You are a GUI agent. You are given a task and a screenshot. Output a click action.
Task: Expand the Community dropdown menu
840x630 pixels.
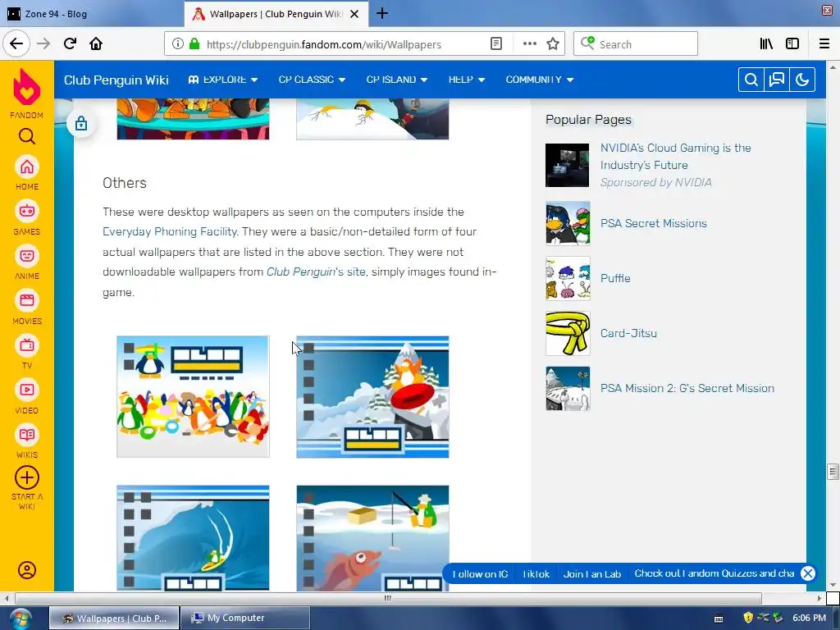540,80
